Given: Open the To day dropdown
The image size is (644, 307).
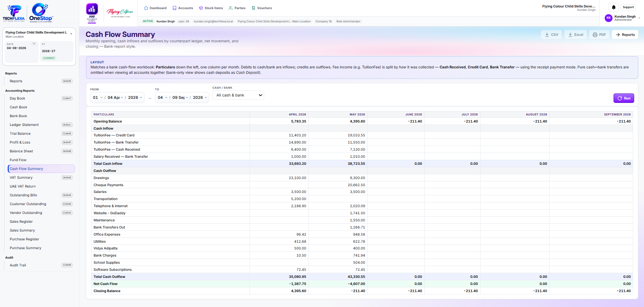Looking at the screenshot, I should point(163,97).
